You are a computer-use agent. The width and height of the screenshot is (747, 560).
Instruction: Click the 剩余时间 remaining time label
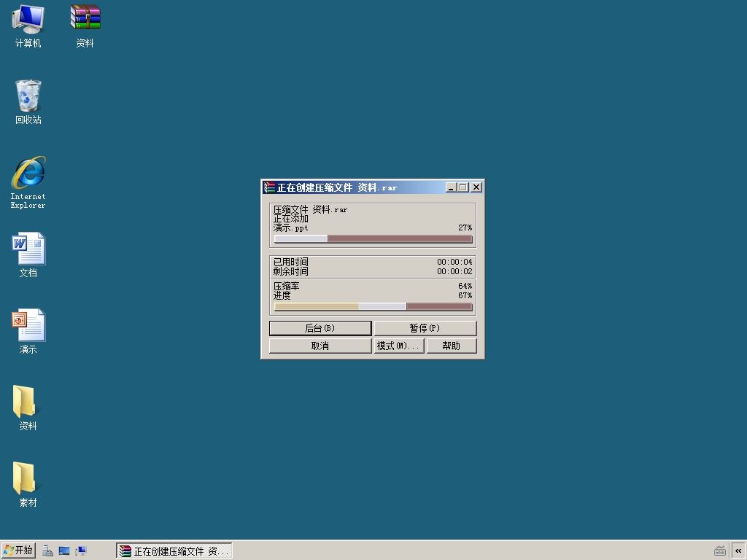(x=290, y=271)
